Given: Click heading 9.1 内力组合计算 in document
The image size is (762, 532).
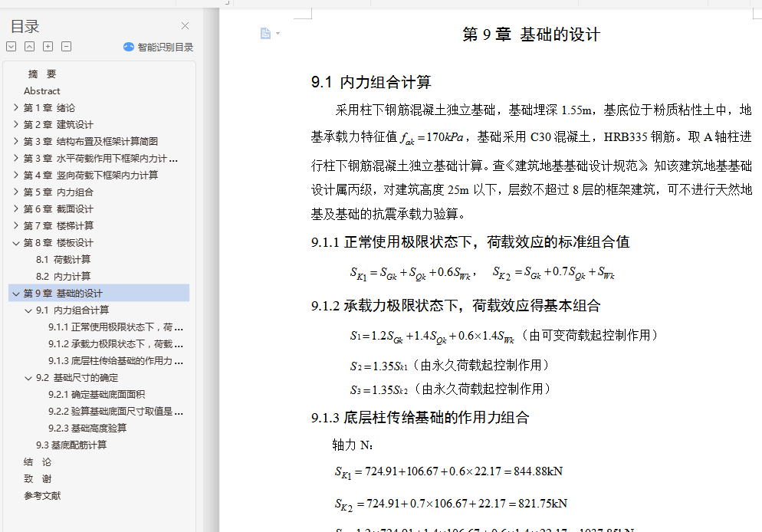Looking at the screenshot, I should pos(371,82).
